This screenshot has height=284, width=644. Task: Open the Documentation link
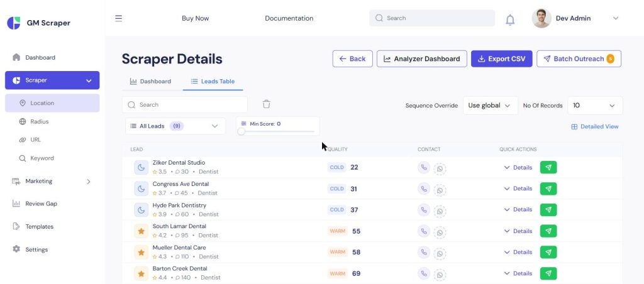point(289,18)
